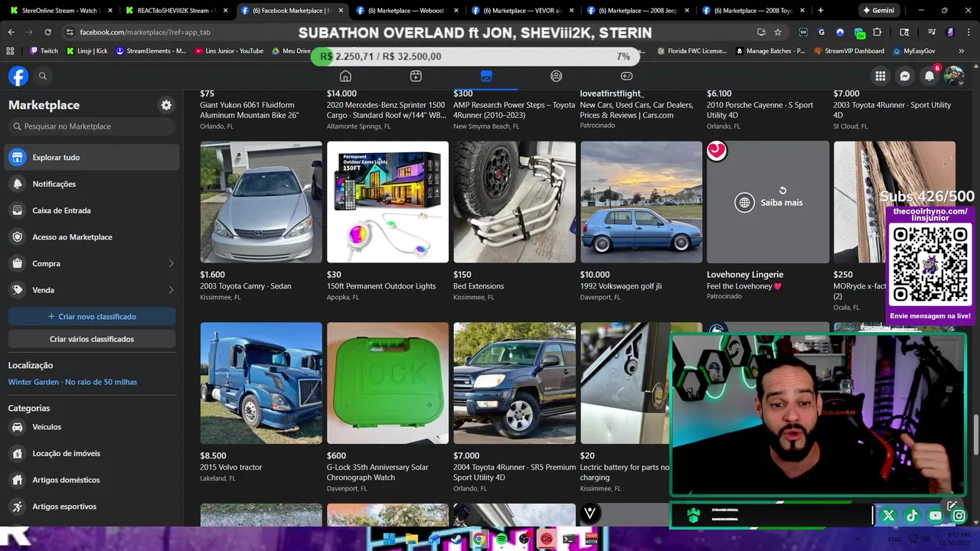
Task: Click the Venda tag icon
Action: coord(17,290)
